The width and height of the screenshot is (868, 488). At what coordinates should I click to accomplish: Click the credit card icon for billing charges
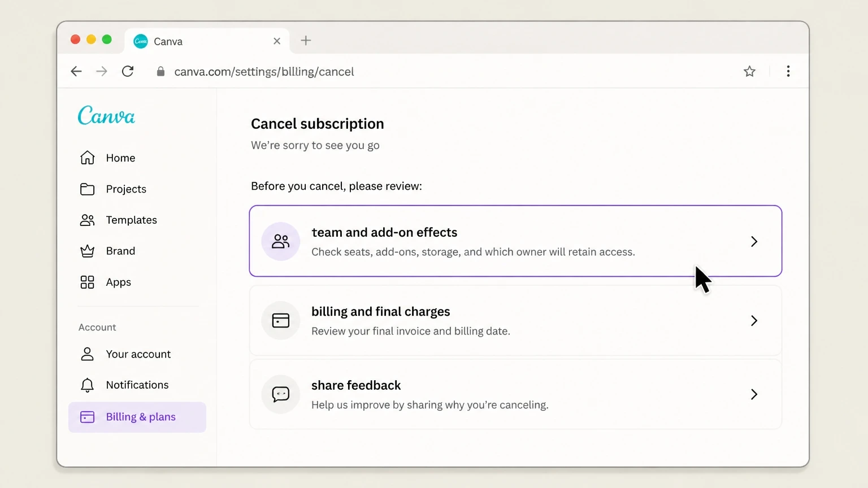coord(280,320)
